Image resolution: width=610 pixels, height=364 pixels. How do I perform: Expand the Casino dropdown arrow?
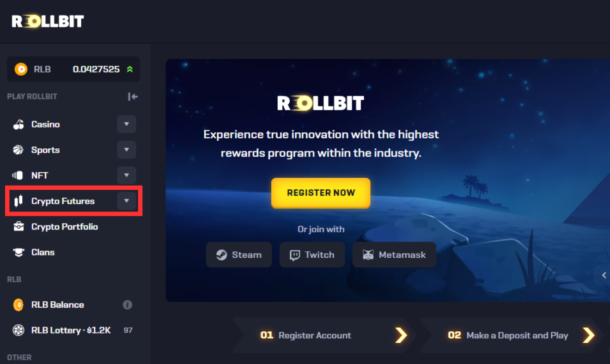point(127,124)
